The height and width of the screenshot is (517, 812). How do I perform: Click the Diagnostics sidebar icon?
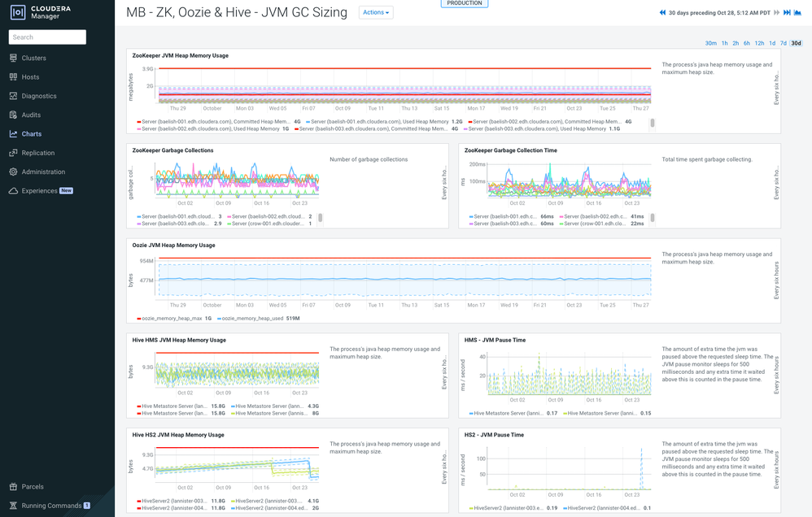click(x=14, y=96)
